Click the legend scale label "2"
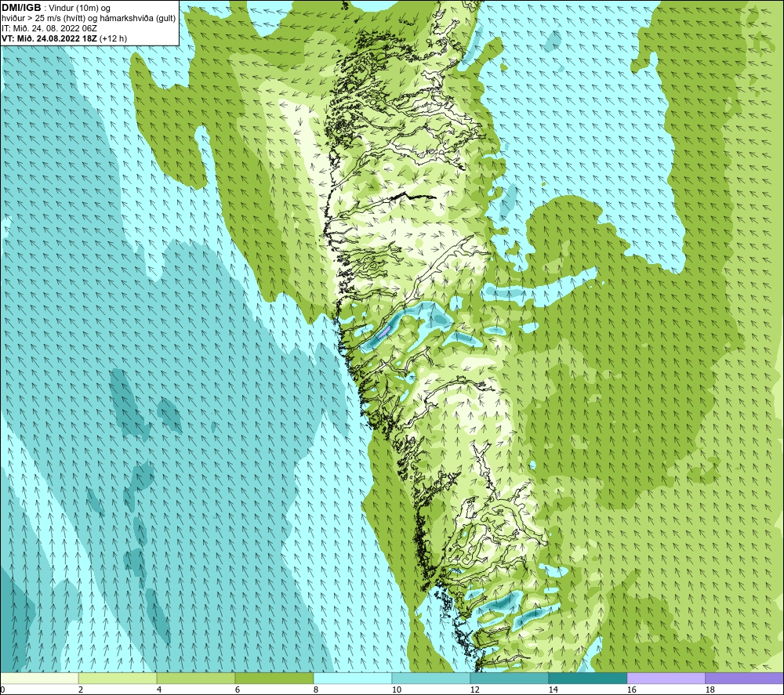This screenshot has height=695, width=784. click(x=81, y=690)
